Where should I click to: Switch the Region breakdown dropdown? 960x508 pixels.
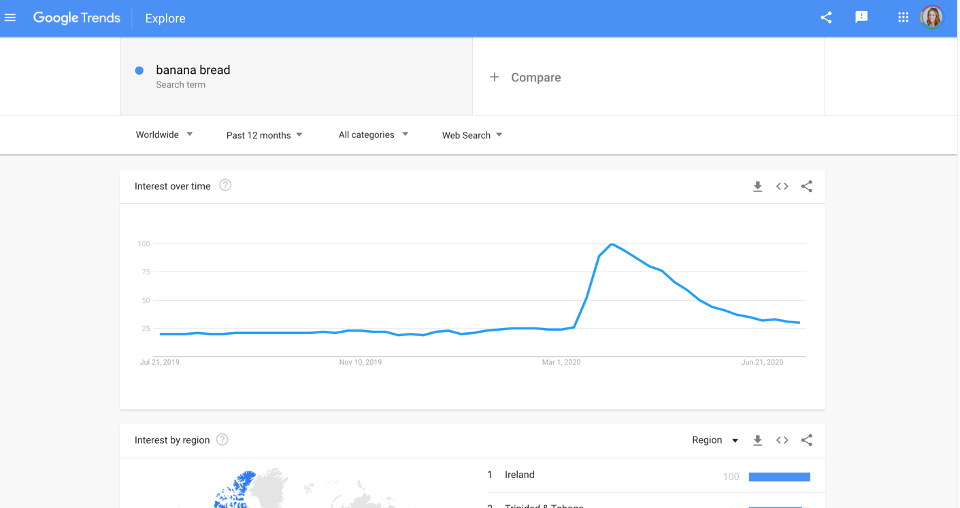[x=714, y=440]
